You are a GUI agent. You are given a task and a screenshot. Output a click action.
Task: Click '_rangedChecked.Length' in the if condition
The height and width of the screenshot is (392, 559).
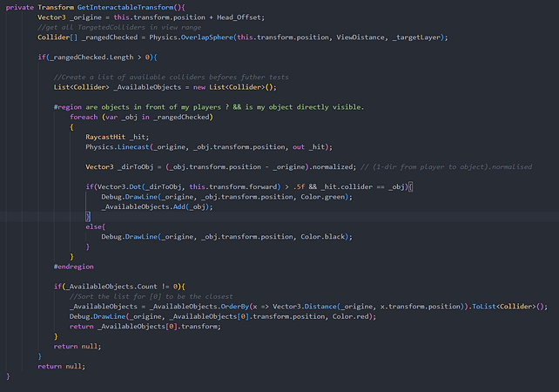[x=91, y=57]
